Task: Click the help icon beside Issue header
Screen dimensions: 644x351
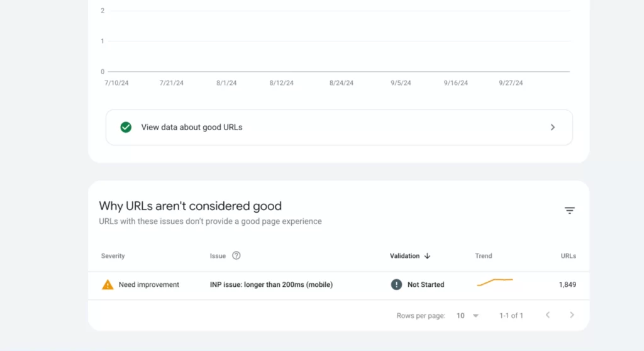Action: pyautogui.click(x=236, y=256)
